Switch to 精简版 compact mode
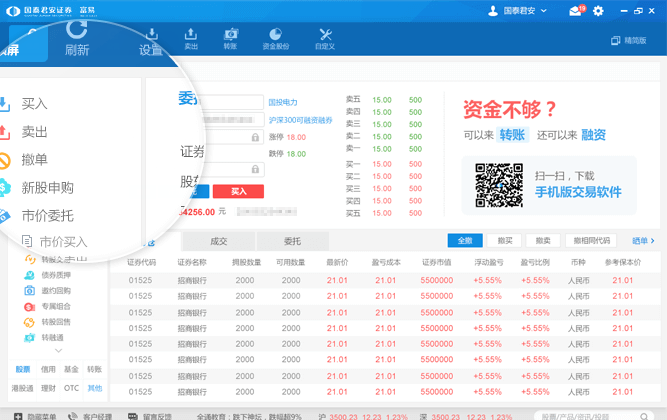The image size is (667, 420). [629, 40]
